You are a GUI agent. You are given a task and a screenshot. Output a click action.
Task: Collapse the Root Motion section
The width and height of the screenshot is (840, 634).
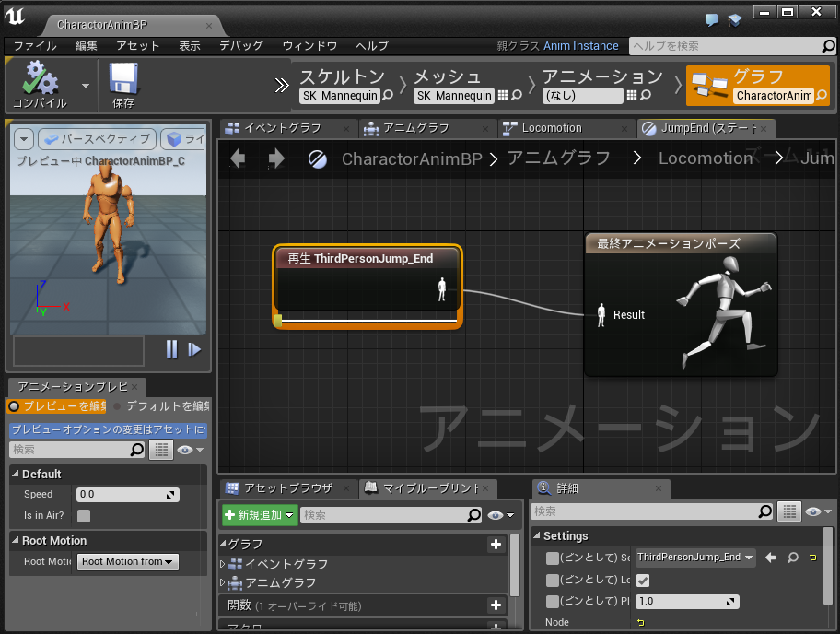point(16,540)
